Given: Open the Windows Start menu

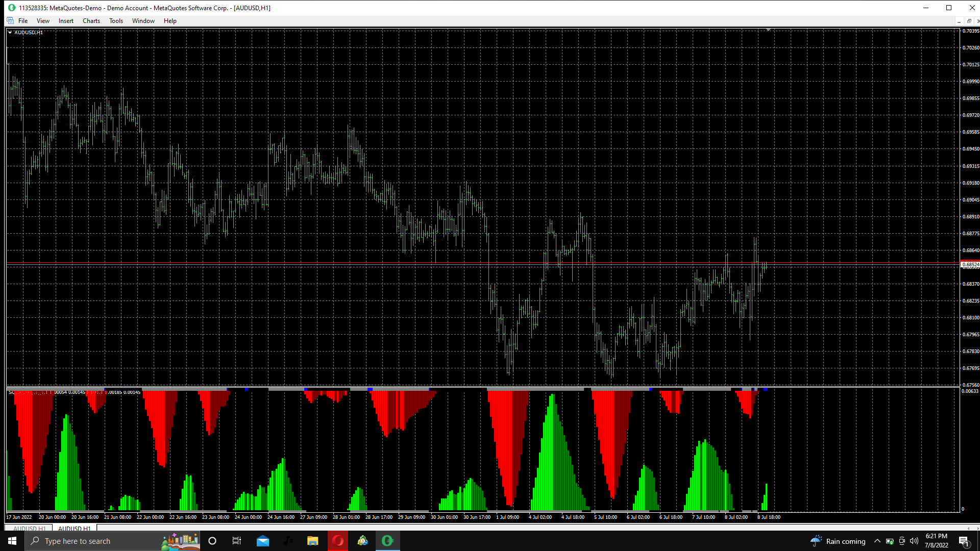Looking at the screenshot, I should (12, 541).
